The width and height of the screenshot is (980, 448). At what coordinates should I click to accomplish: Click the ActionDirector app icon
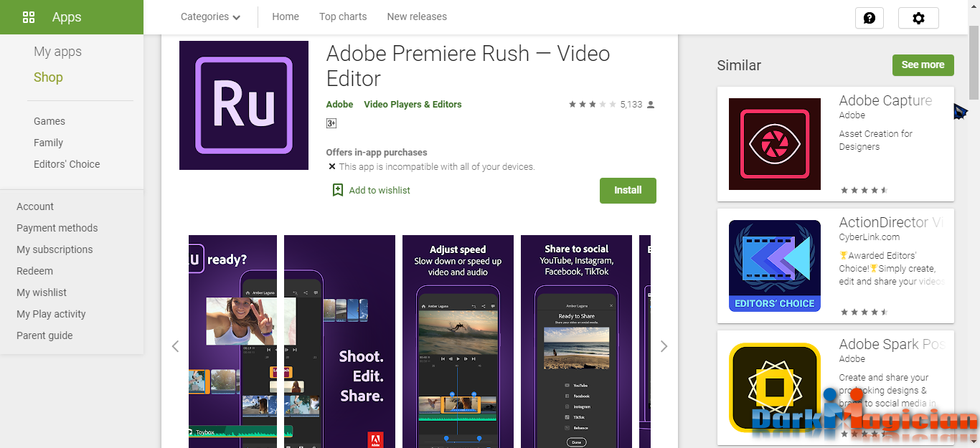(775, 266)
